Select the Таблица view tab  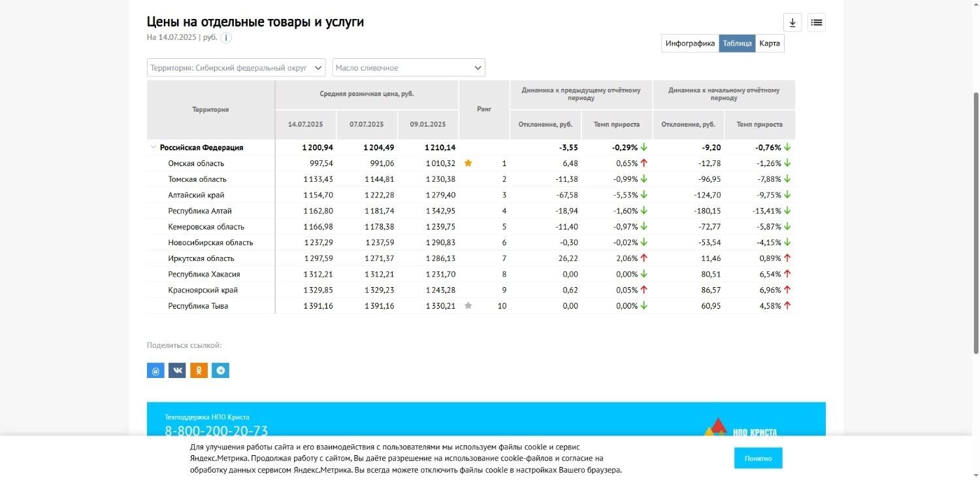(737, 44)
